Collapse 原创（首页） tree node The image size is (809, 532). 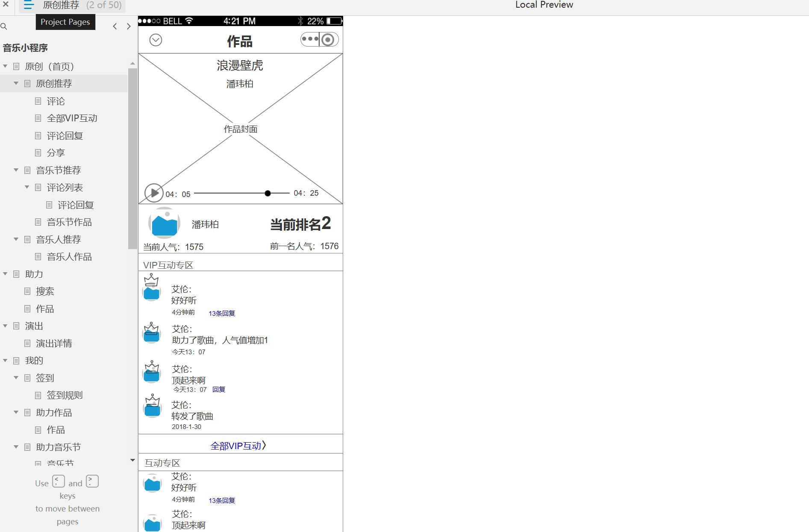point(5,66)
